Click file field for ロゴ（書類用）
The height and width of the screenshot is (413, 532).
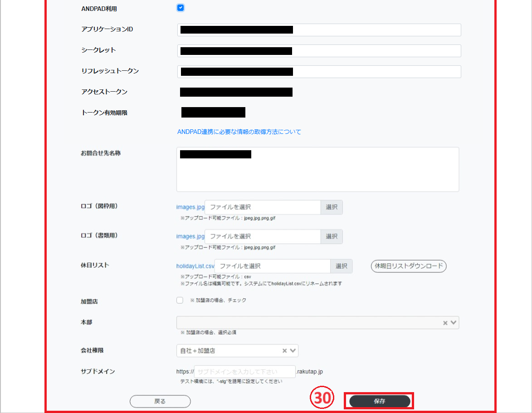pyautogui.click(x=263, y=236)
